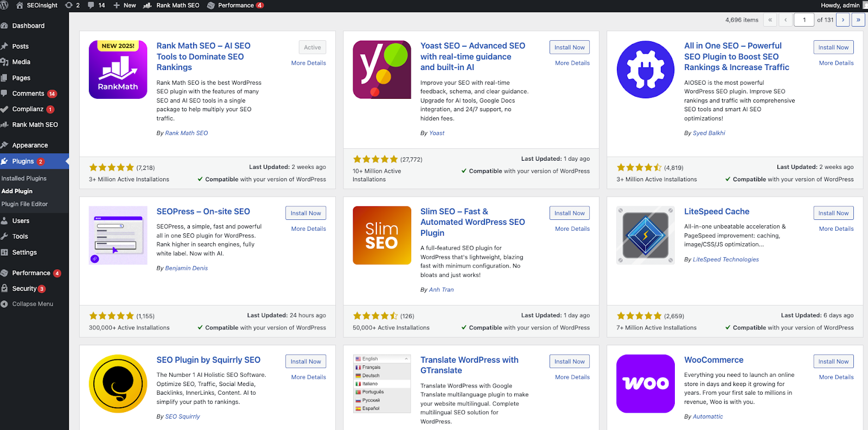Click the current page number field
This screenshot has width=868, height=430.
[804, 20]
